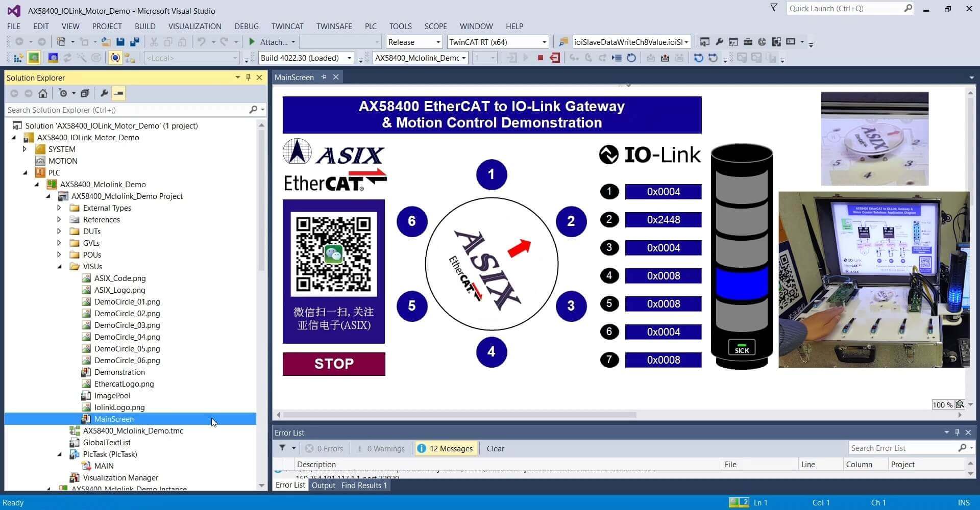Image resolution: width=980 pixels, height=510 pixels.
Task: Toggle the 12 Messages filter
Action: pos(446,448)
